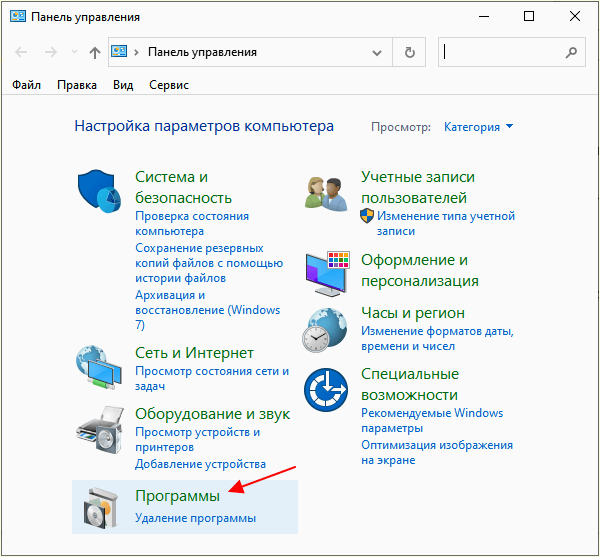Viewport: 600px width, 557px height.
Task: Open the Сервис menu
Action: click(169, 85)
